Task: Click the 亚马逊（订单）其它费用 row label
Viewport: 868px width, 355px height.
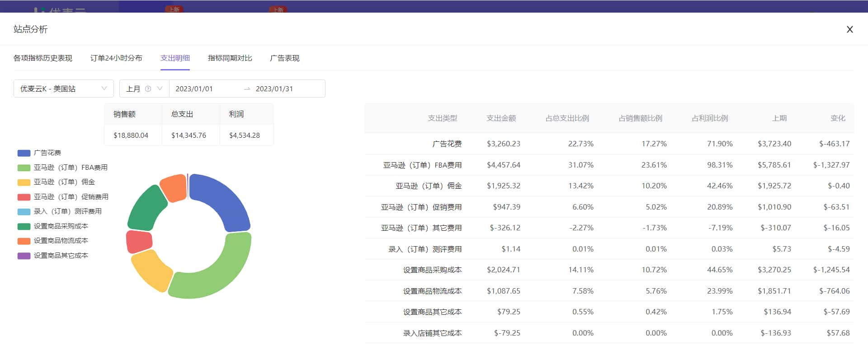Action: pyautogui.click(x=421, y=228)
